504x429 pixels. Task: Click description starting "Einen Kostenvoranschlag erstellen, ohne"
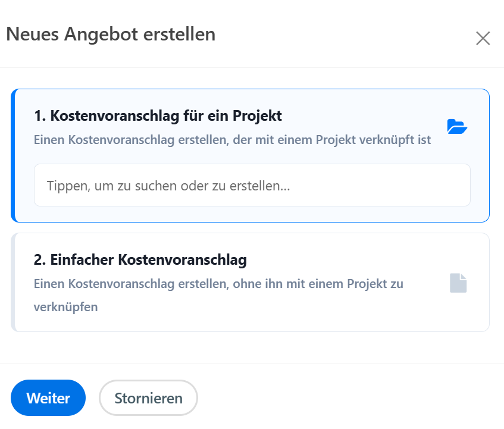pos(218,284)
